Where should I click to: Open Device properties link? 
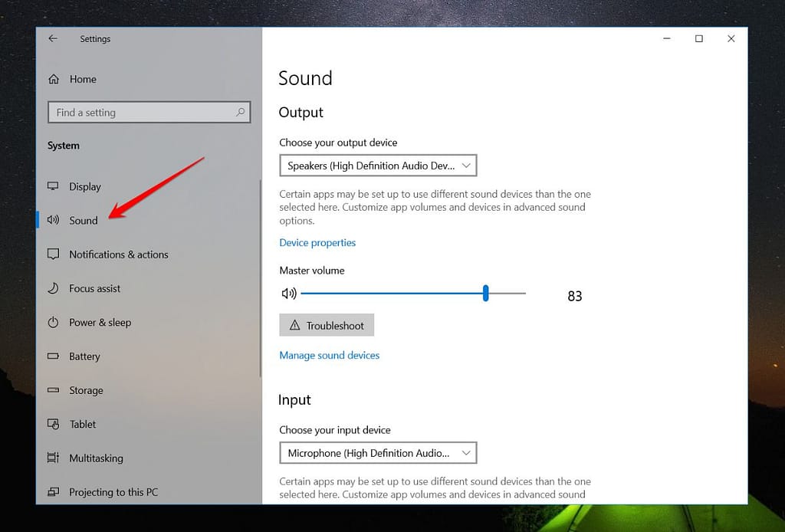point(317,243)
